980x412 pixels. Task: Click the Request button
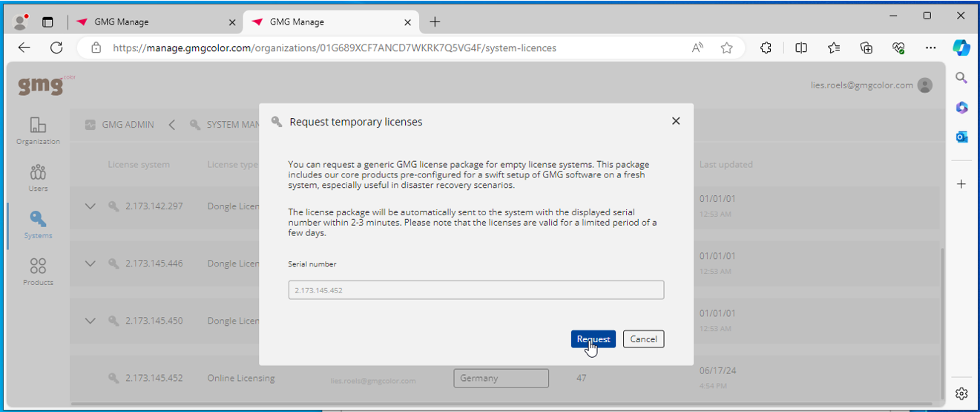[593, 339]
